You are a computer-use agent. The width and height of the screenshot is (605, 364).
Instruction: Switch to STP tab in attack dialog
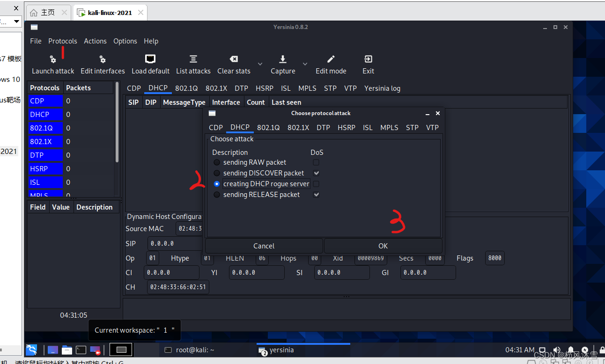[x=412, y=127]
